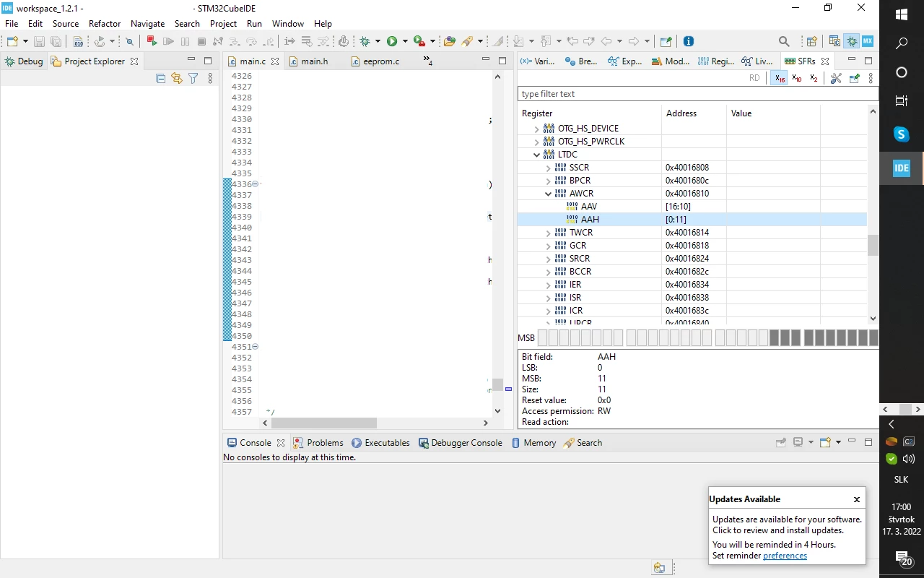Open Skype from the taskbar
This screenshot has width=924, height=578.
pyautogui.click(x=902, y=134)
